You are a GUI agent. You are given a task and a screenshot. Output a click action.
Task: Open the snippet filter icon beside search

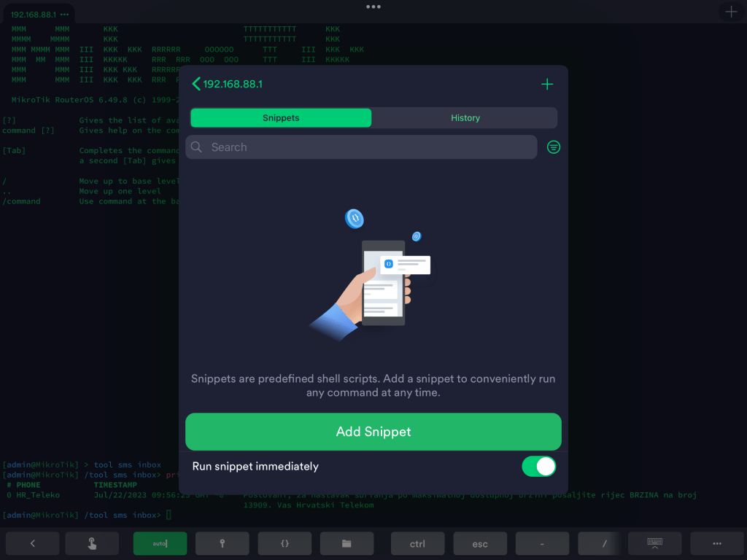click(554, 147)
